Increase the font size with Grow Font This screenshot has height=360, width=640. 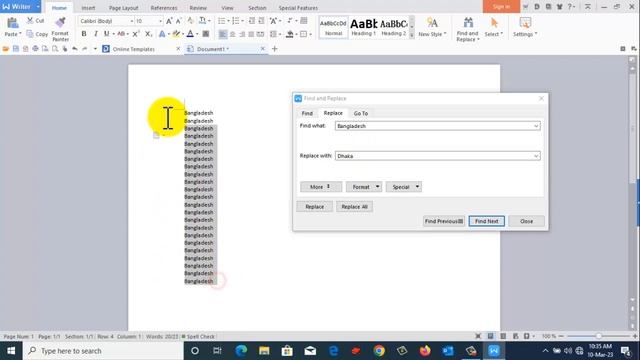pos(169,21)
